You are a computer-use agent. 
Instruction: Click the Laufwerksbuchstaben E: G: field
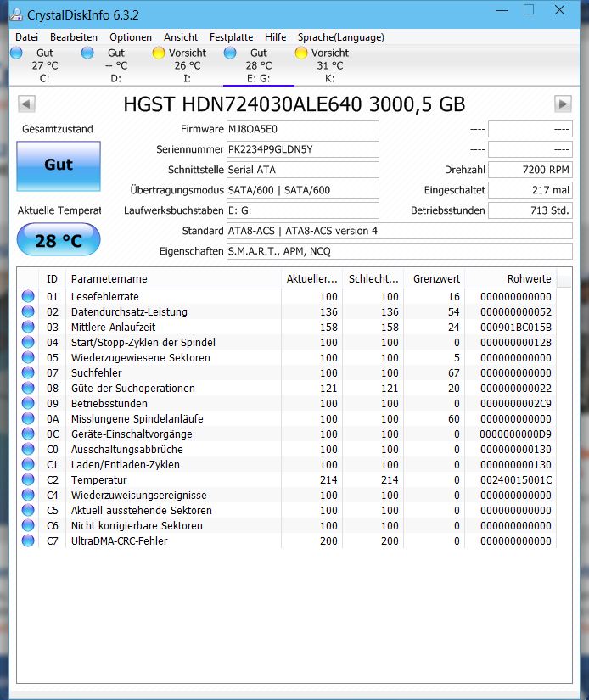[x=303, y=210]
